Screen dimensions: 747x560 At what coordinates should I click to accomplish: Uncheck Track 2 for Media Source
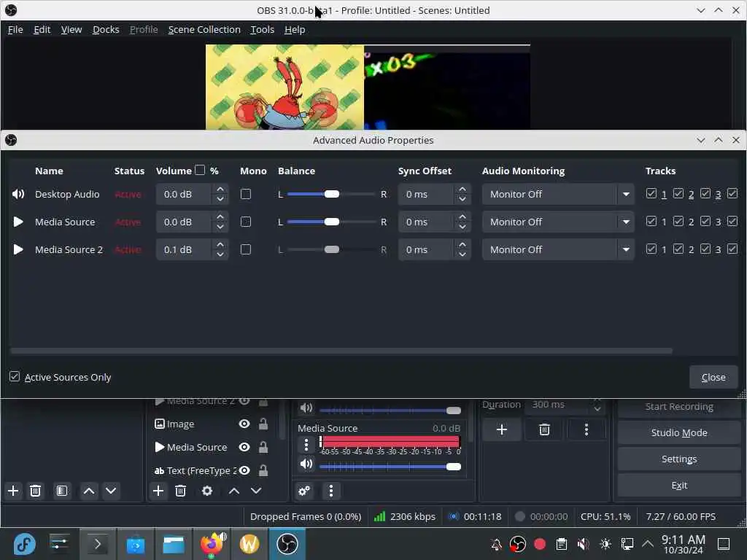pyautogui.click(x=678, y=221)
